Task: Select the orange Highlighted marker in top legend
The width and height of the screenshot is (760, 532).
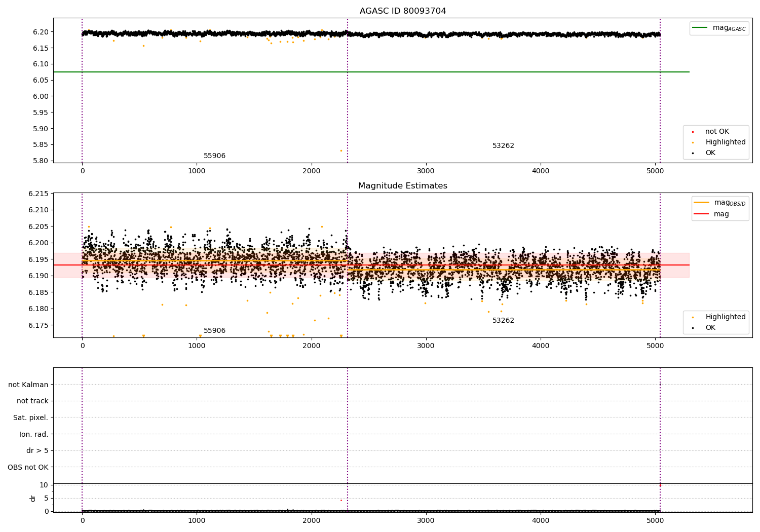Action: [x=693, y=142]
